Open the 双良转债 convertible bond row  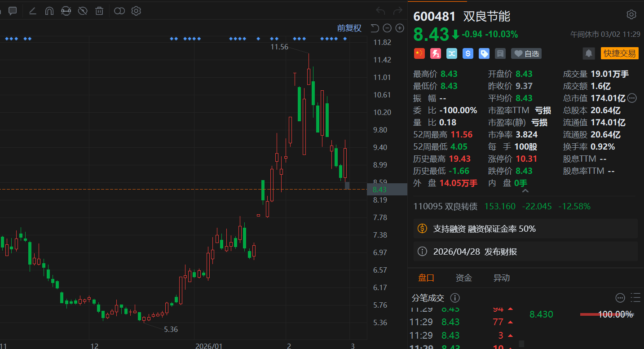coord(525,207)
